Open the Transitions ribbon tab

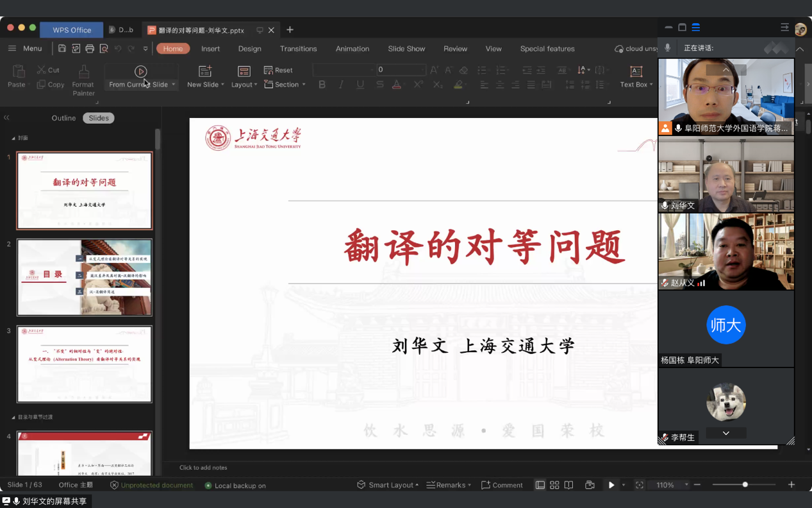pyautogui.click(x=298, y=49)
